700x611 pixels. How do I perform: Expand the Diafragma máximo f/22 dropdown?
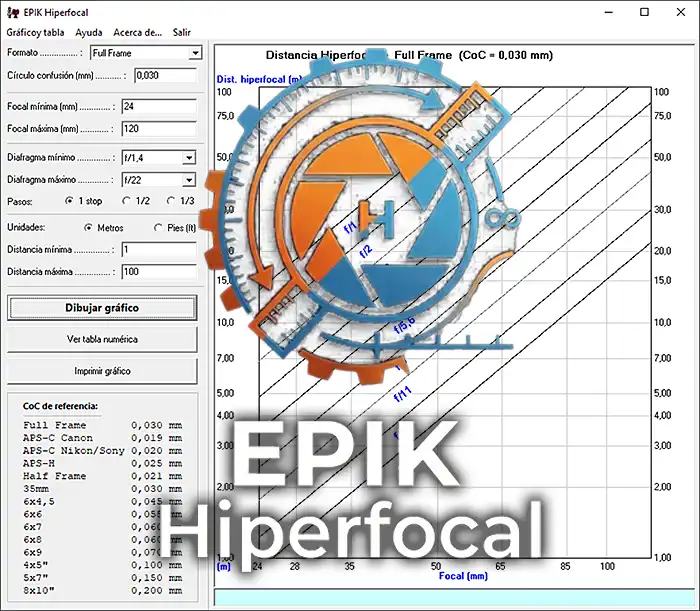coord(189,180)
